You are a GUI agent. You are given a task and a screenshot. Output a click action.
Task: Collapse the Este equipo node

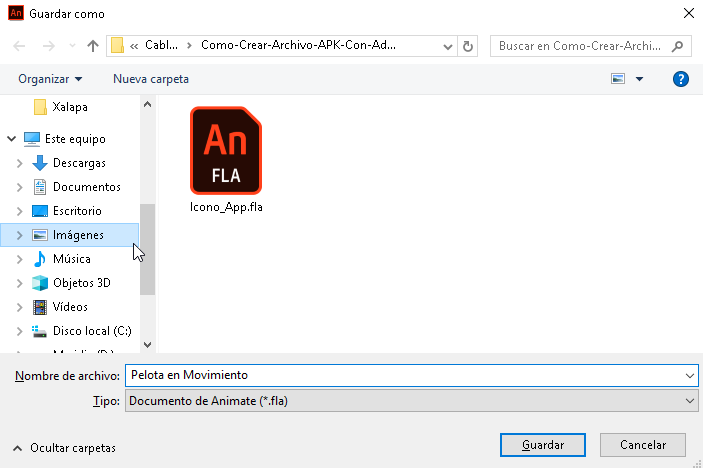[x=12, y=139]
